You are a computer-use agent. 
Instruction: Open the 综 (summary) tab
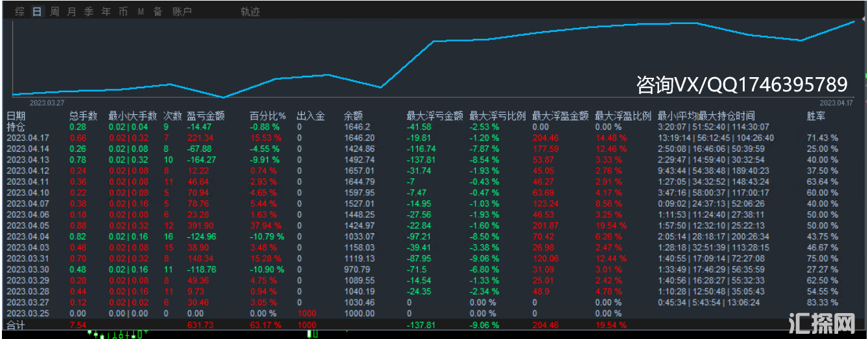tap(20, 12)
